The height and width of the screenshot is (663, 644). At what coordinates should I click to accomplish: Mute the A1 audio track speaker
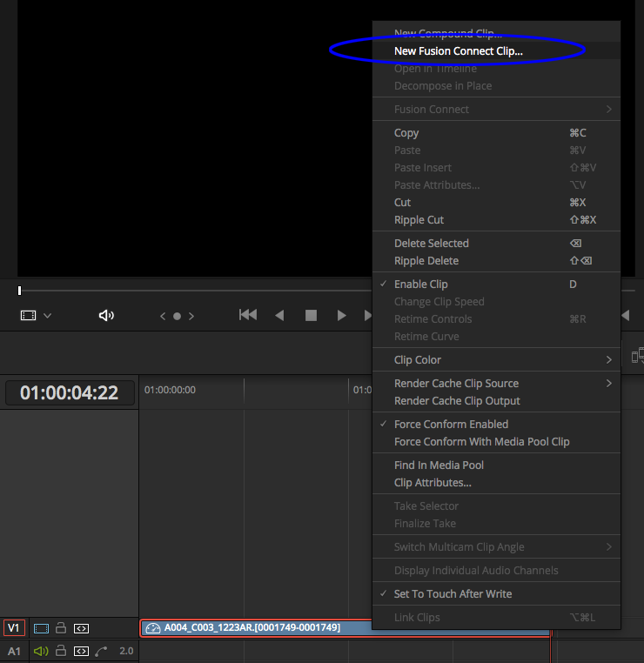pyautogui.click(x=40, y=651)
